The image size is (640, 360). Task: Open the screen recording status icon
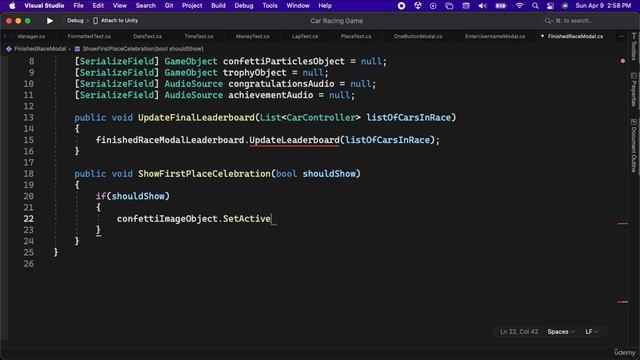402,6
